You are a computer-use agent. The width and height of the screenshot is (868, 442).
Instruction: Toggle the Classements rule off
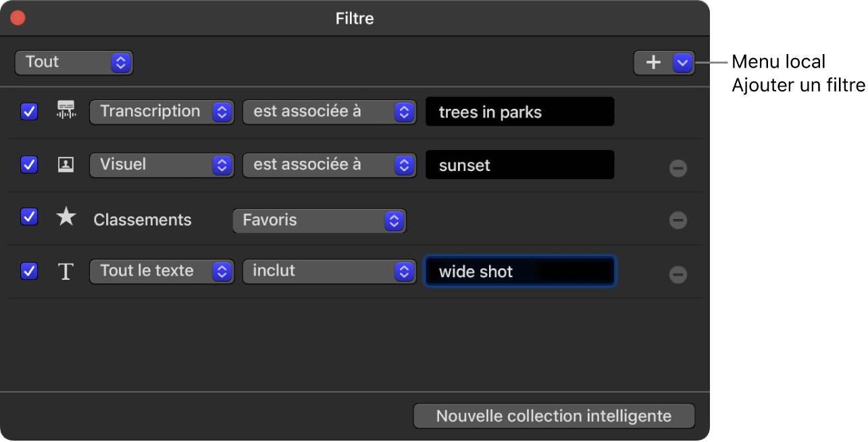tap(29, 216)
